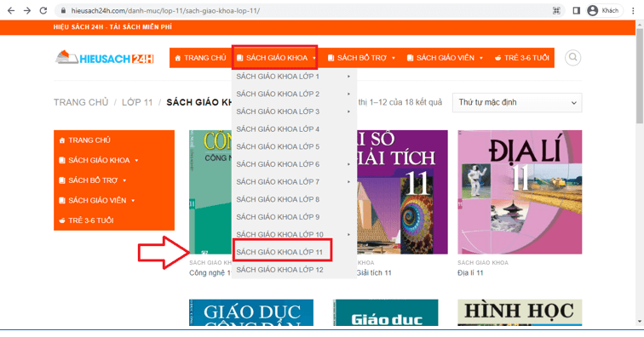The width and height of the screenshot is (644, 337).
Task: Open the Đại số Giải tích 11 cover
Action: pos(402,192)
